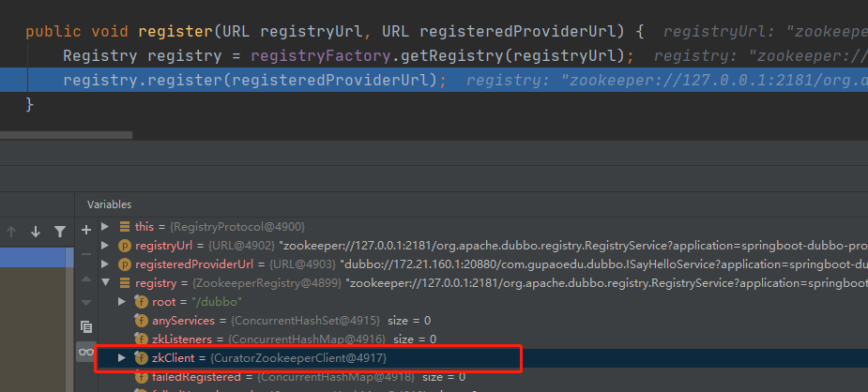This screenshot has width=868, height=392.
Task: Click the New Watch plus icon
Action: coord(85,230)
